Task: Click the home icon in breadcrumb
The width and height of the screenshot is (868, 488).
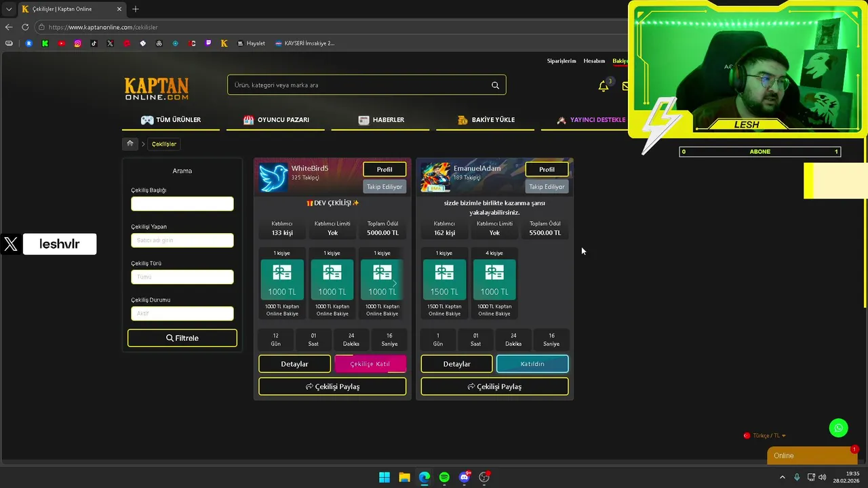Action: pyautogui.click(x=130, y=144)
